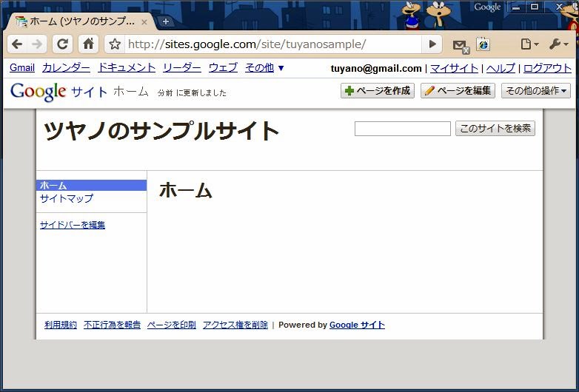Click the ページを作成 button

[x=377, y=91]
